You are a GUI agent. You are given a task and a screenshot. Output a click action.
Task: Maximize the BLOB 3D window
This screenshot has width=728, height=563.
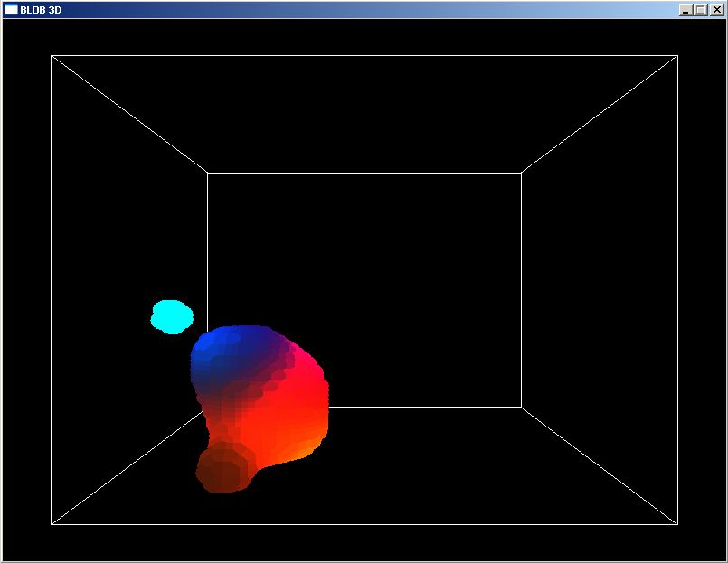[x=701, y=10]
